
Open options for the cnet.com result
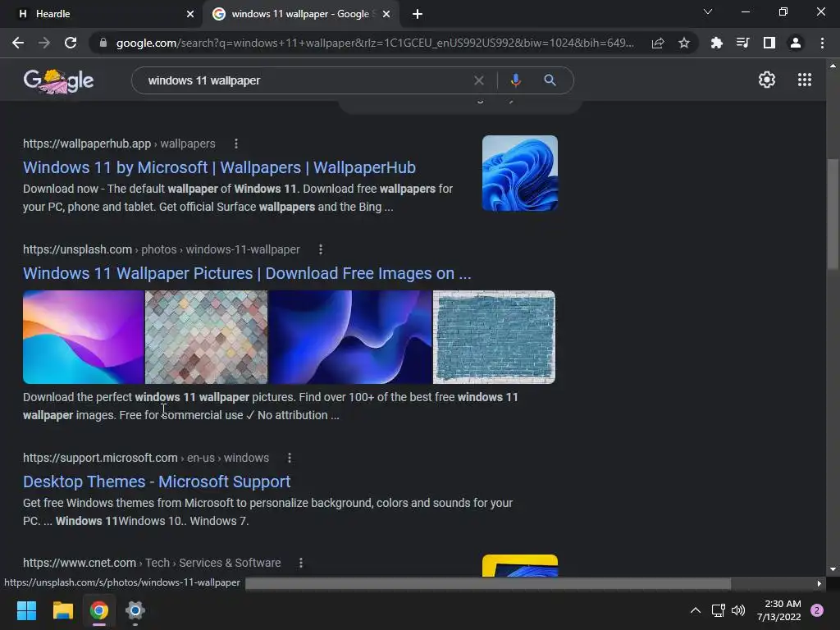coord(301,563)
